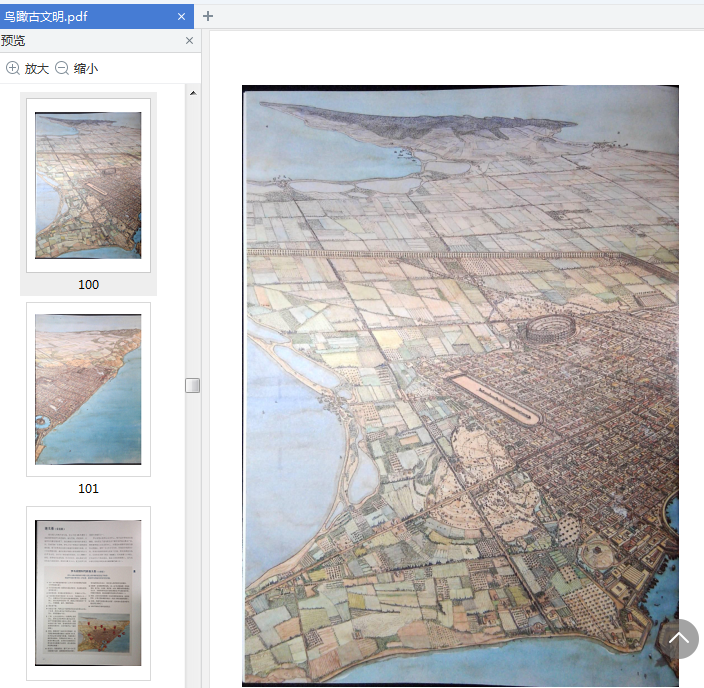Click the 预览 panel title
Viewport: 704px width, 688px height.
[x=13, y=41]
